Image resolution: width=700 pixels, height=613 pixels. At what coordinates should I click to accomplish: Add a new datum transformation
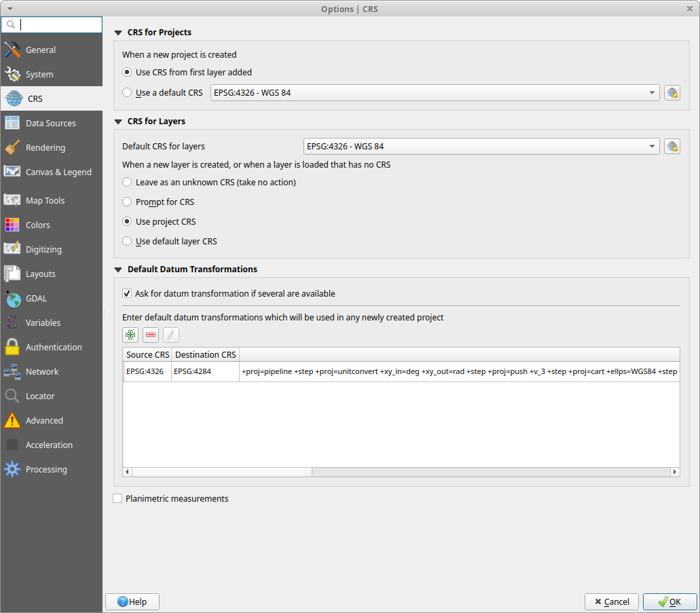[x=130, y=335]
